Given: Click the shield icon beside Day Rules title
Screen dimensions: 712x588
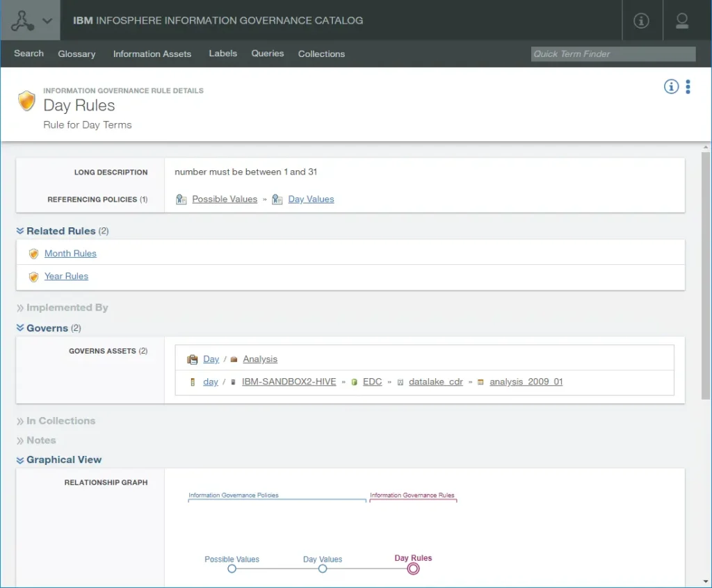Looking at the screenshot, I should [x=26, y=100].
